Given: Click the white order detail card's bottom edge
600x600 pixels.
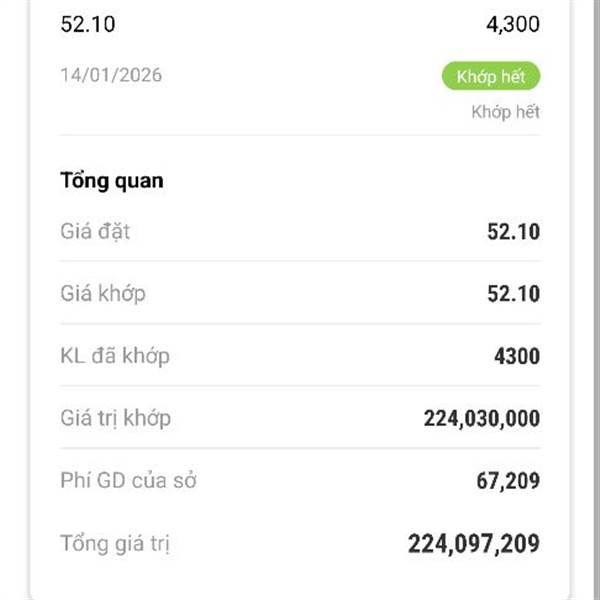Looking at the screenshot, I should click(x=300, y=596).
